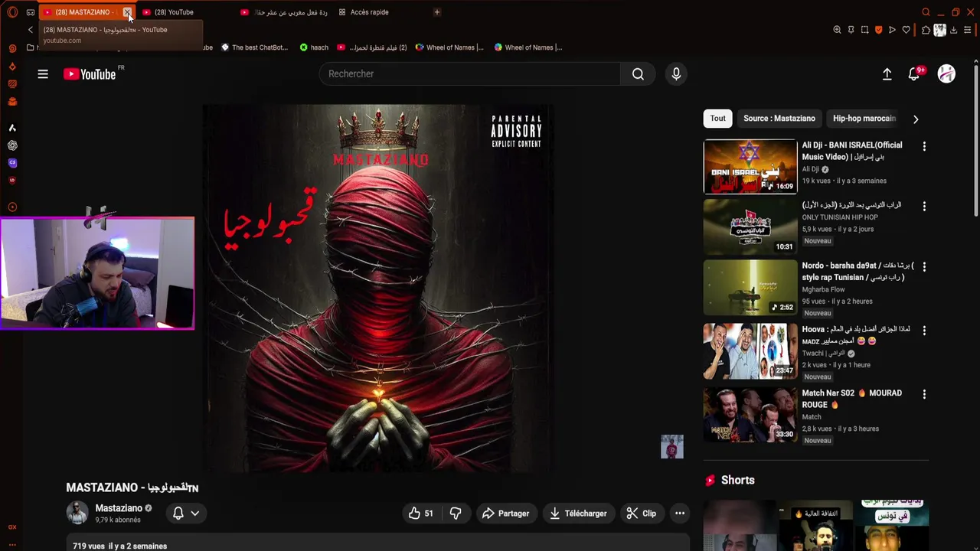980x551 pixels.
Task: Close the MASTAZIANO tab
Action: pos(127,12)
